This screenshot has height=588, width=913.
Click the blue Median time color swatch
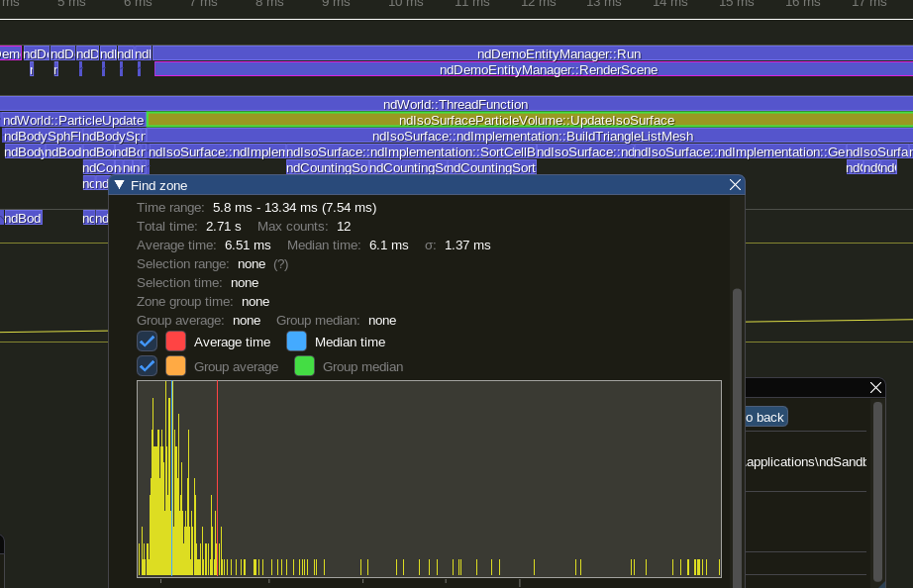297,342
